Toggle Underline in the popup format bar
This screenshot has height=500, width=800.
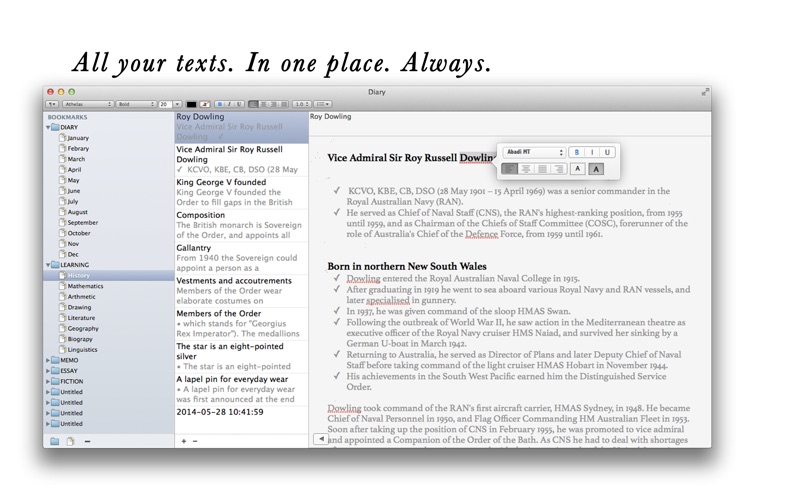click(607, 152)
